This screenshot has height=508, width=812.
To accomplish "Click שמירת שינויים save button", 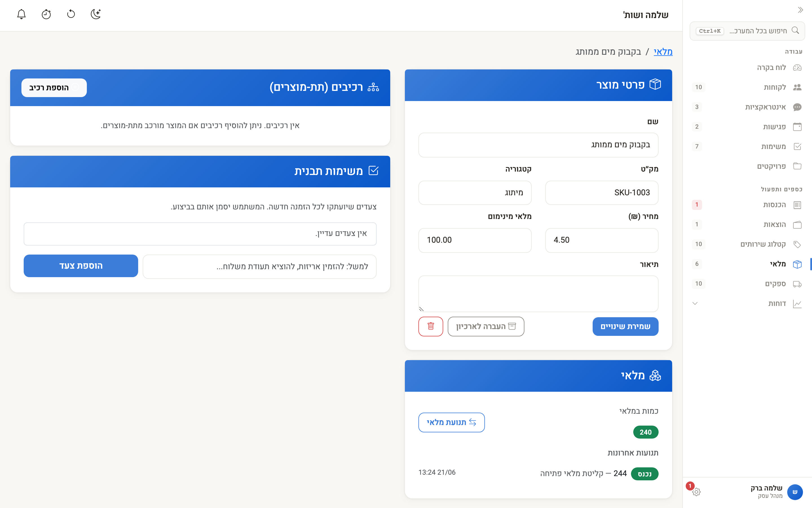I will (625, 326).
